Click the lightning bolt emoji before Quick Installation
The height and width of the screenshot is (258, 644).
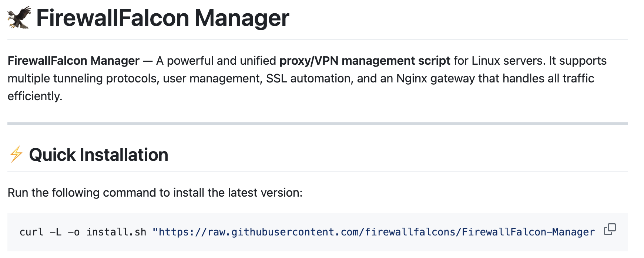tap(16, 155)
